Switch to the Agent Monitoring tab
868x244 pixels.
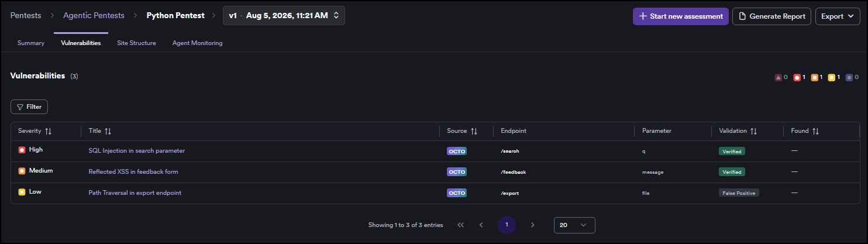pos(197,43)
